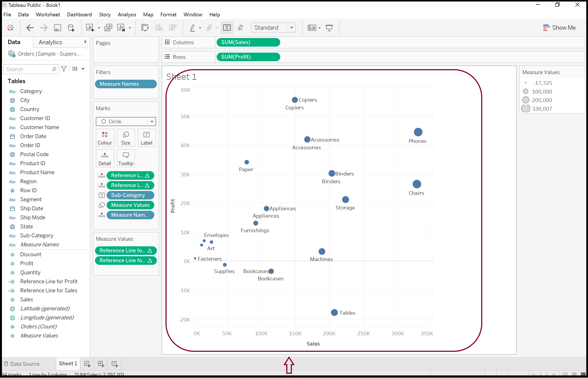Click the Measure Names filter pill
Viewport: 588px width, 378px height.
[x=126, y=84]
